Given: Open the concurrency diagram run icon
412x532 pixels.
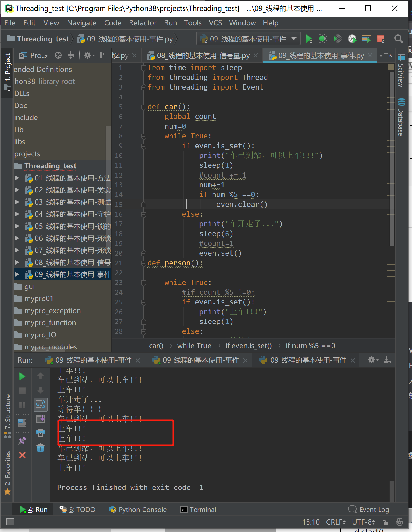Looking at the screenshot, I should point(366,39).
